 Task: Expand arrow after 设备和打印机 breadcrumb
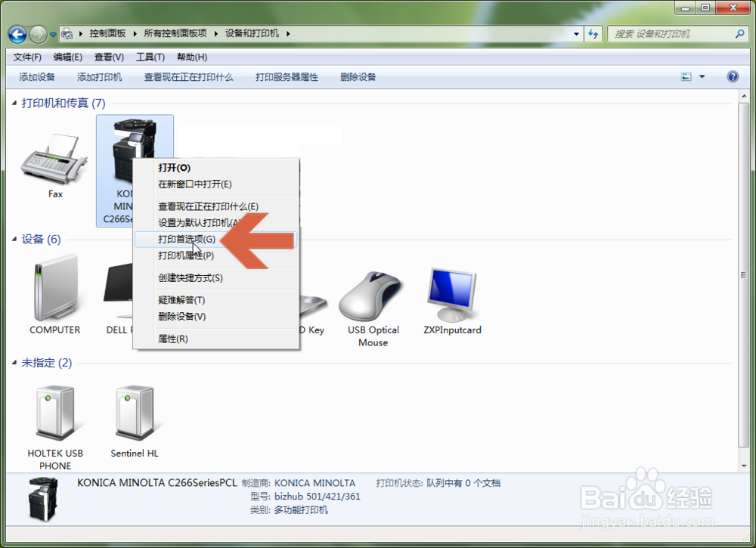click(x=288, y=33)
